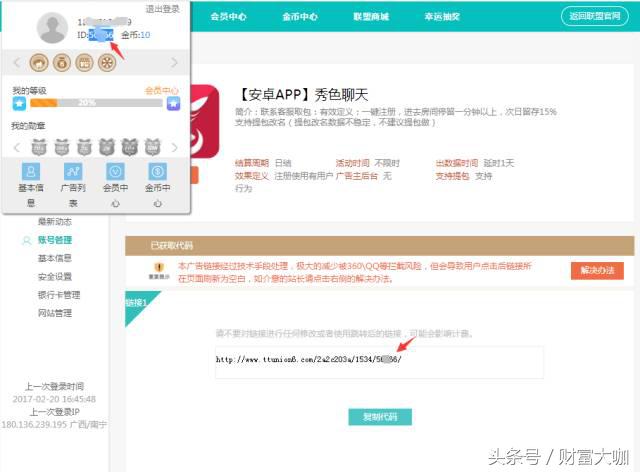Image resolution: width=640 pixels, height=472 pixels.
Task: Click the 2017-02-20 16:45:48 login time
Action: coord(54,399)
